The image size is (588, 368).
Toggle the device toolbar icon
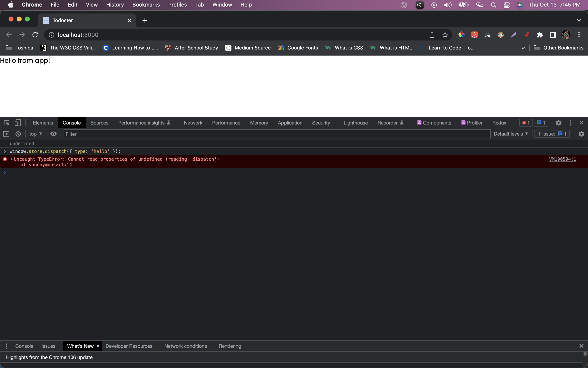coord(18,123)
